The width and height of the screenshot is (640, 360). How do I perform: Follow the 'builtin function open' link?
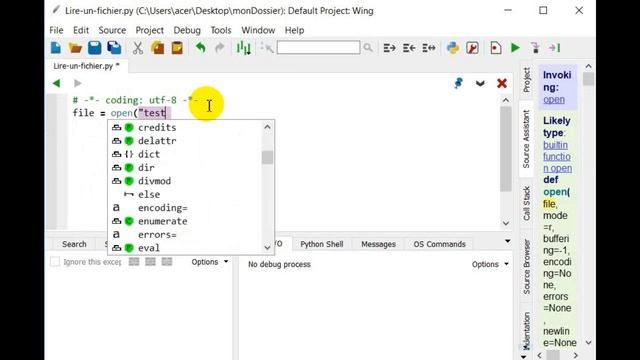click(557, 157)
